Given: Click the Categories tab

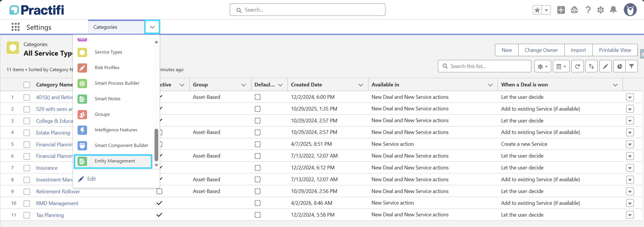Looking at the screenshot, I should pyautogui.click(x=116, y=27).
